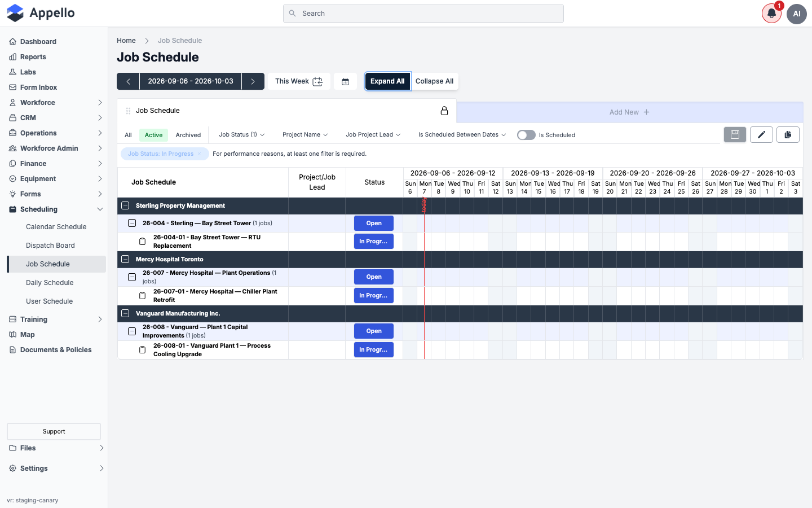812x508 pixels.
Task: Click the drag handle beside Job Schedule title
Action: pyautogui.click(x=128, y=111)
